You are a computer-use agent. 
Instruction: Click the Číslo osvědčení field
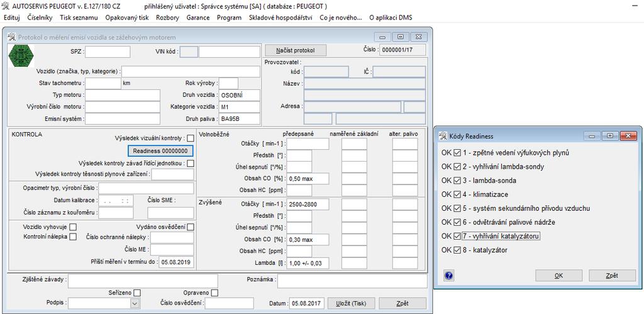click(229, 304)
